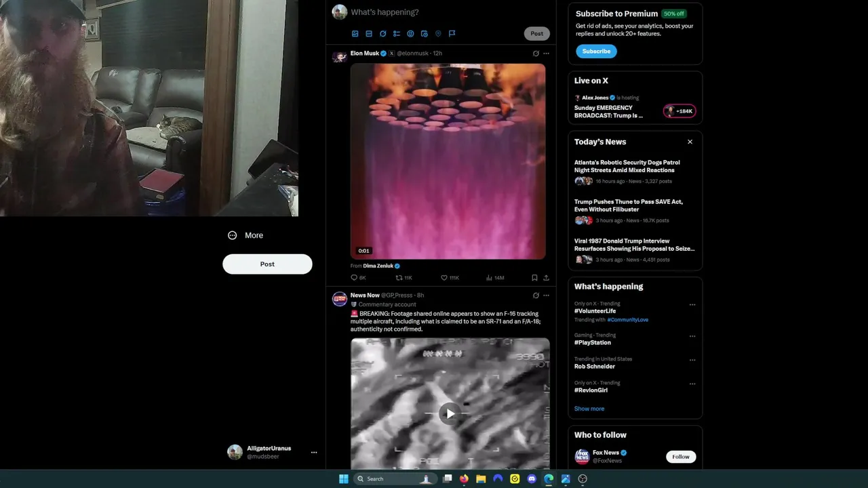868x488 pixels.
Task: Open Firefox from the taskbar
Action: [464, 479]
